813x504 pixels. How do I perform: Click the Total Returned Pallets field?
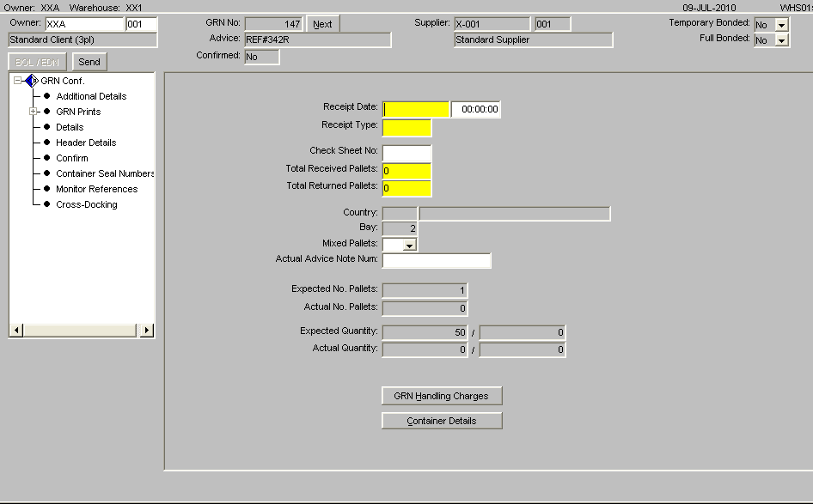tap(407, 188)
